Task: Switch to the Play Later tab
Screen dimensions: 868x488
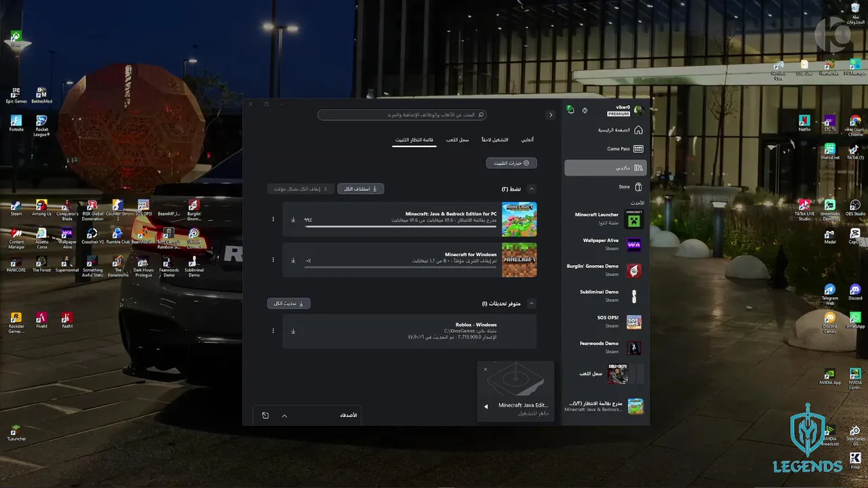Action: [x=494, y=140]
